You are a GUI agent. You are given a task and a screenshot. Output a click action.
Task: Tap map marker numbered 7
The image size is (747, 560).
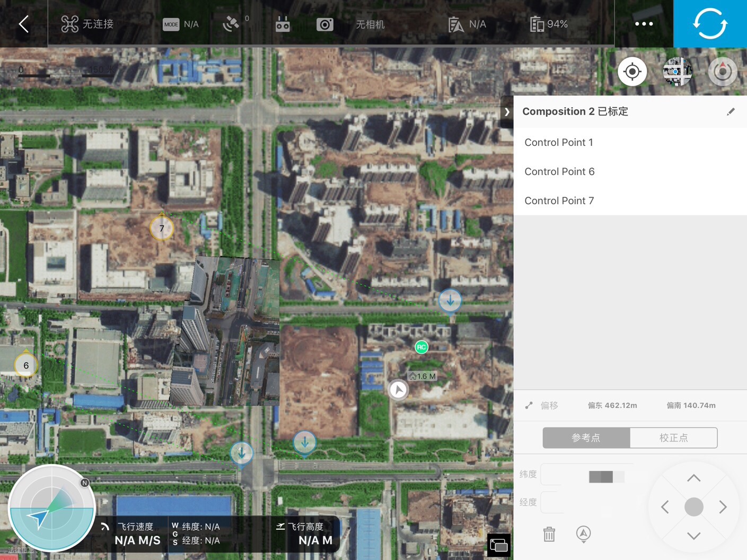click(162, 228)
